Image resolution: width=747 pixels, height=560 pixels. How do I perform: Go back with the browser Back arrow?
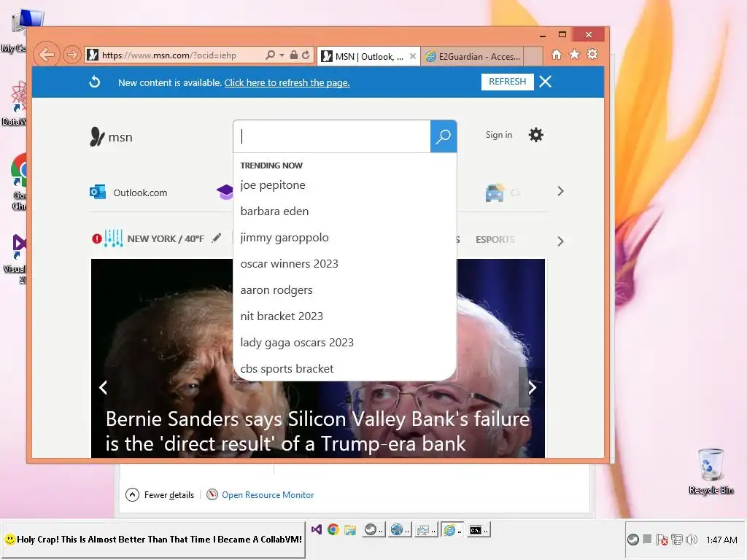tap(47, 55)
